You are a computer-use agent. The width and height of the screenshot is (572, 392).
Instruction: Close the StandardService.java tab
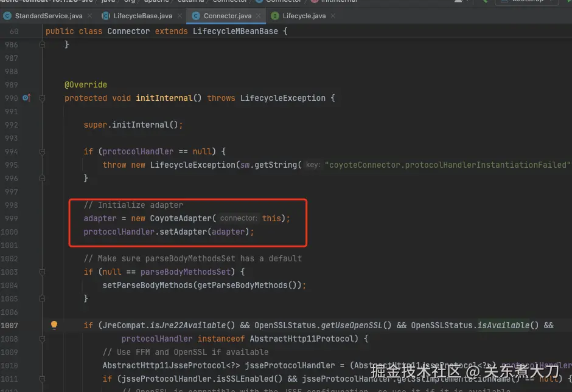[x=89, y=16]
